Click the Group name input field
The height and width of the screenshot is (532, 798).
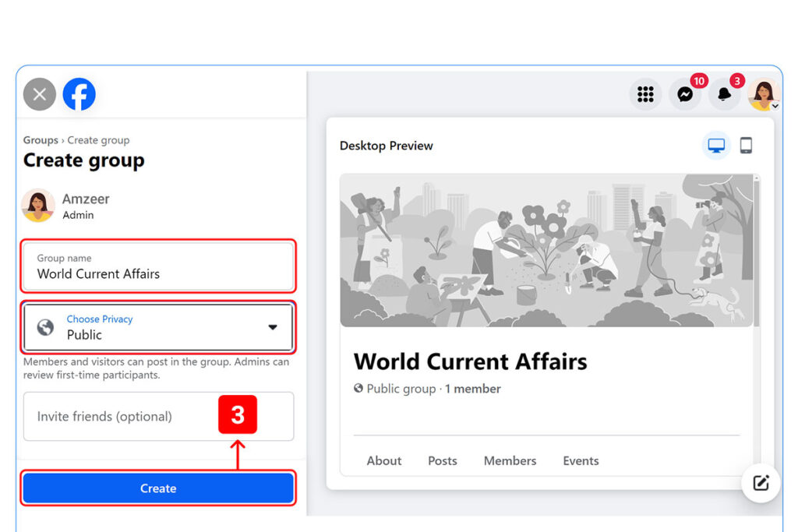coord(158,266)
